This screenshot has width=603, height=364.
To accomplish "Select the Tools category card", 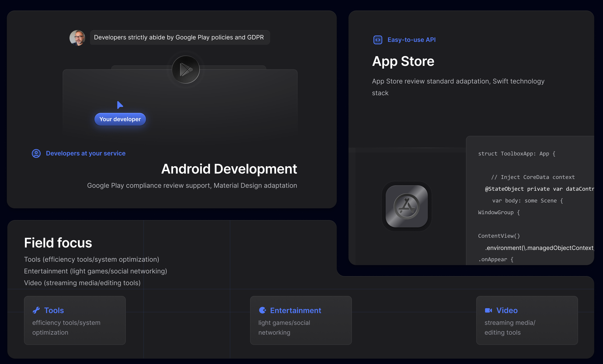I will tap(75, 320).
